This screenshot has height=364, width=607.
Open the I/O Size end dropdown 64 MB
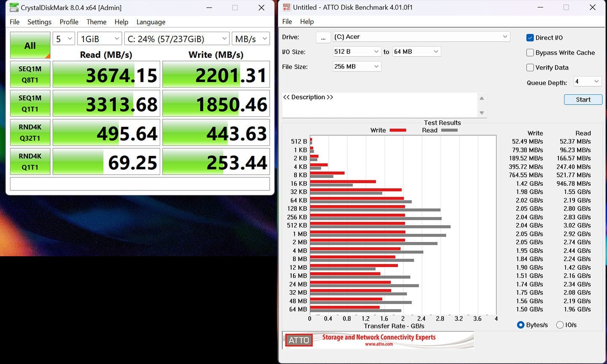pyautogui.click(x=417, y=51)
